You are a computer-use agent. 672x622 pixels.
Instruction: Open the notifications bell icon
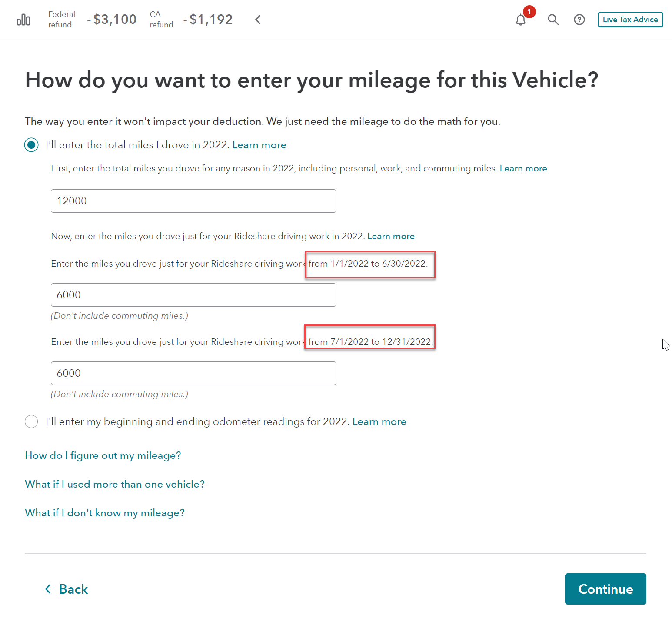coord(521,20)
